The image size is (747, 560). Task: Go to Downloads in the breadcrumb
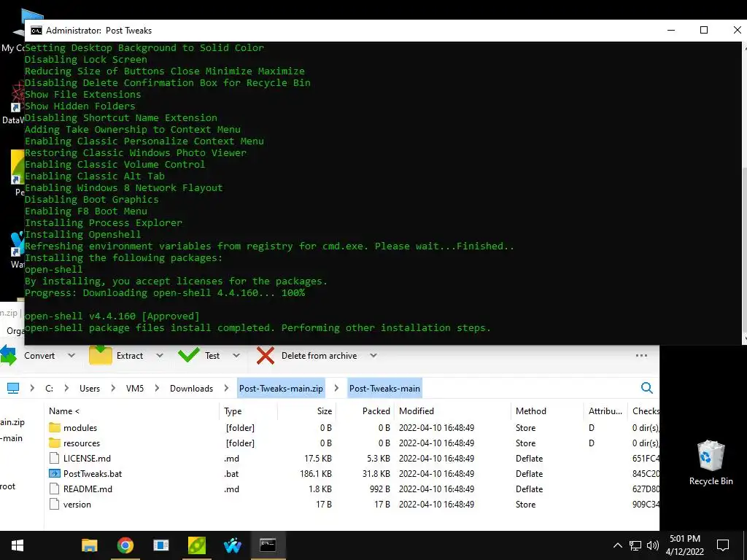coord(192,389)
